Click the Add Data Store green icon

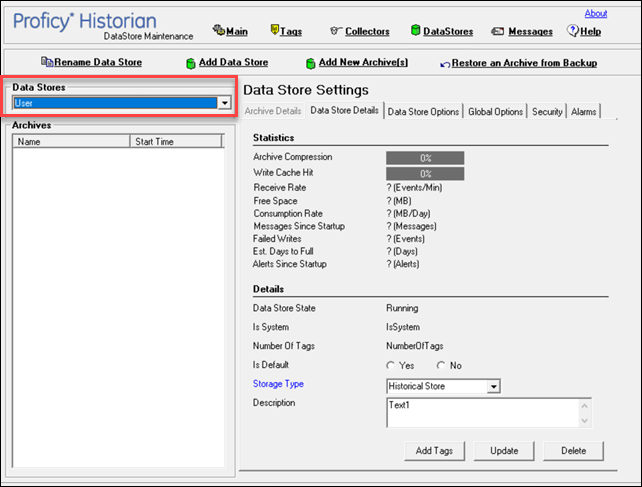point(190,63)
